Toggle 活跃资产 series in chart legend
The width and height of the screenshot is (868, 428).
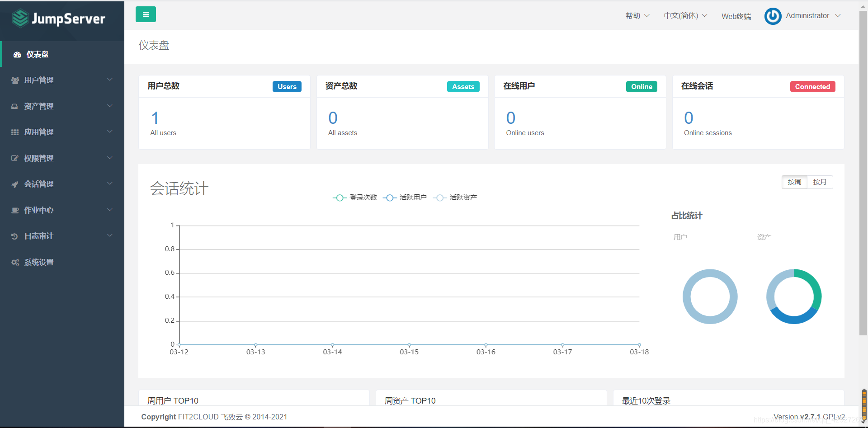click(x=455, y=198)
